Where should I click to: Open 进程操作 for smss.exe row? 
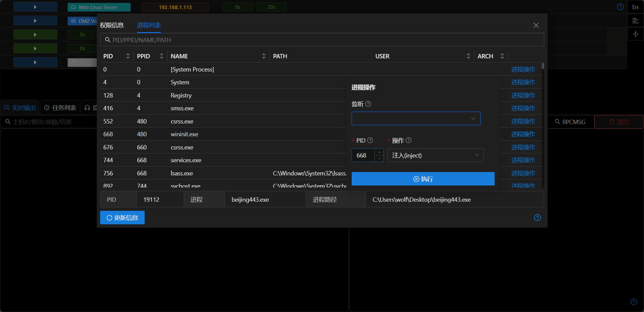coord(523,108)
